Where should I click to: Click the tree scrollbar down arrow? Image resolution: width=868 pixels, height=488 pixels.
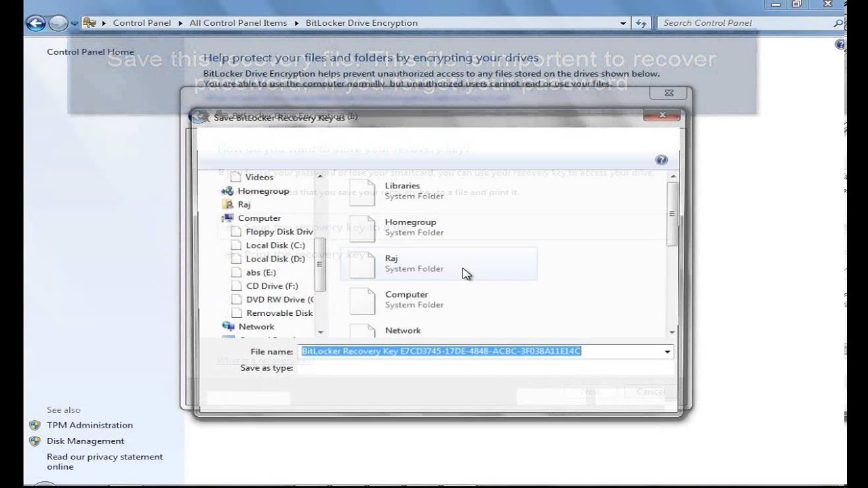tap(321, 332)
